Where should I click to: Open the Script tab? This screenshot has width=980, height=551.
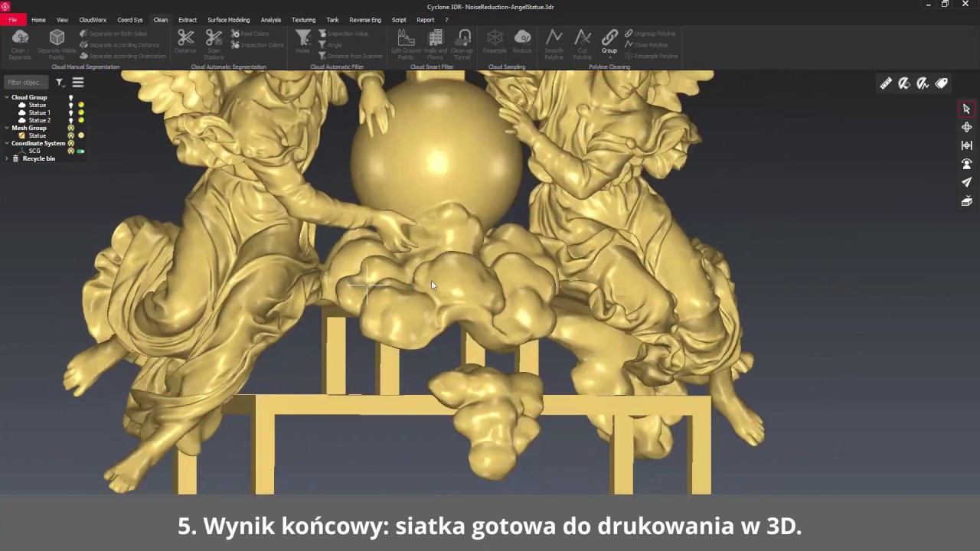click(399, 20)
